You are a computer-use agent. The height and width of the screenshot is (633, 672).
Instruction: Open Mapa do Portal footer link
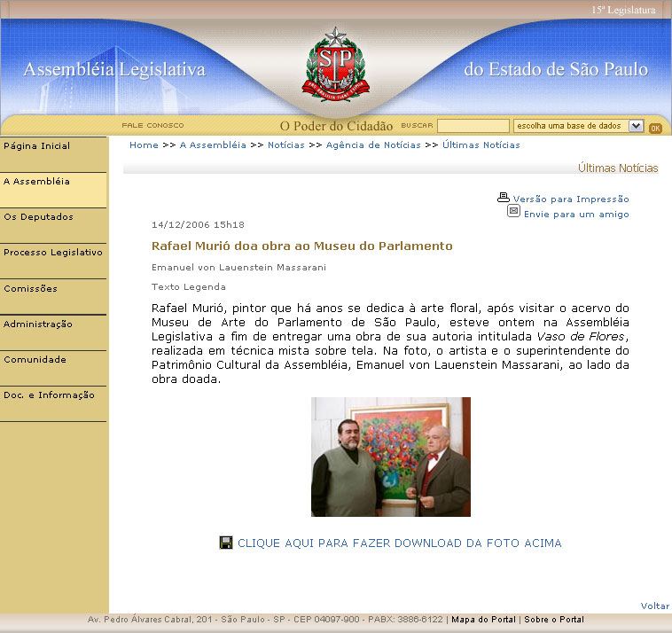coord(483,620)
